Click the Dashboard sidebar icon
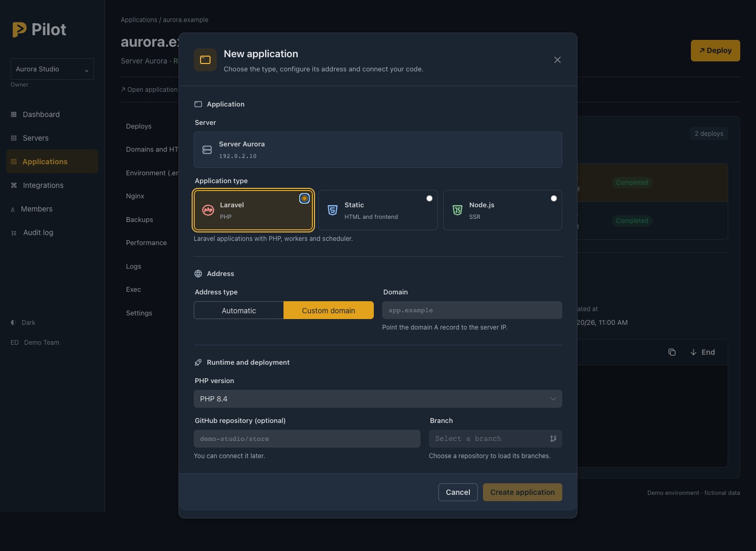 [14, 114]
